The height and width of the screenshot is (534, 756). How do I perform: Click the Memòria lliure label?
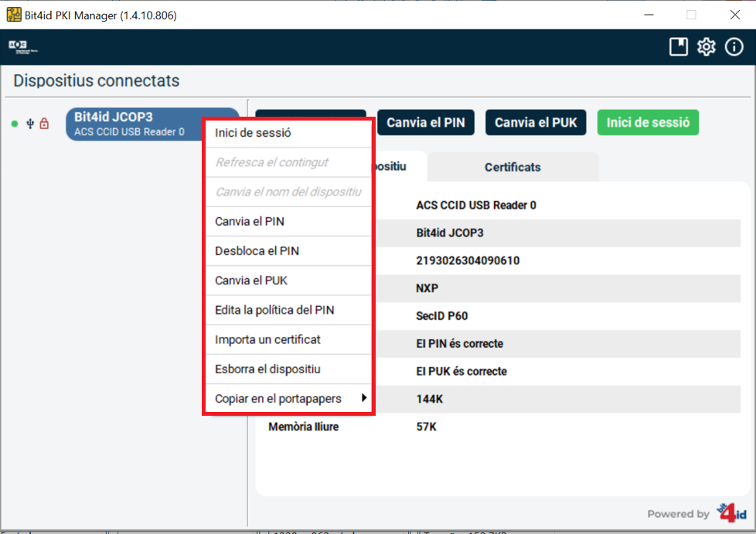click(x=303, y=427)
